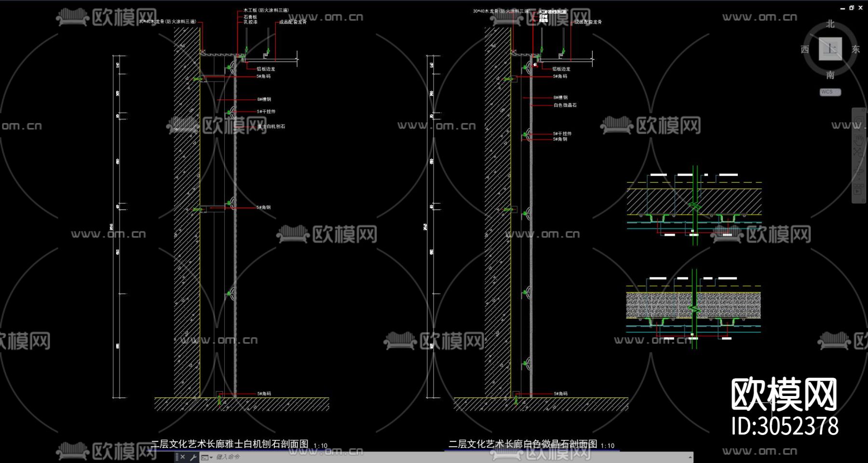Minimize the drawing window
Screen dimensions: 868x463
coord(842,8)
